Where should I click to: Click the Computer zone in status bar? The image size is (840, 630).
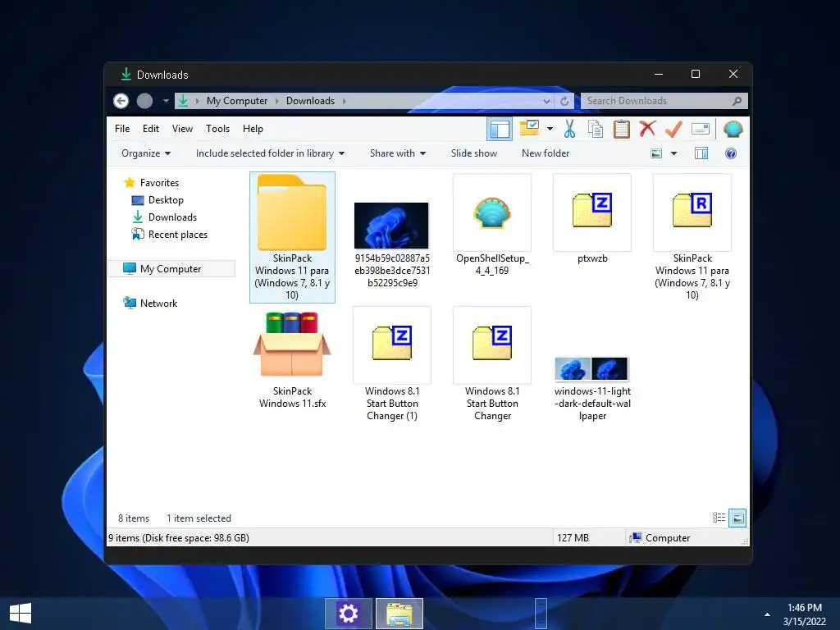coord(660,538)
